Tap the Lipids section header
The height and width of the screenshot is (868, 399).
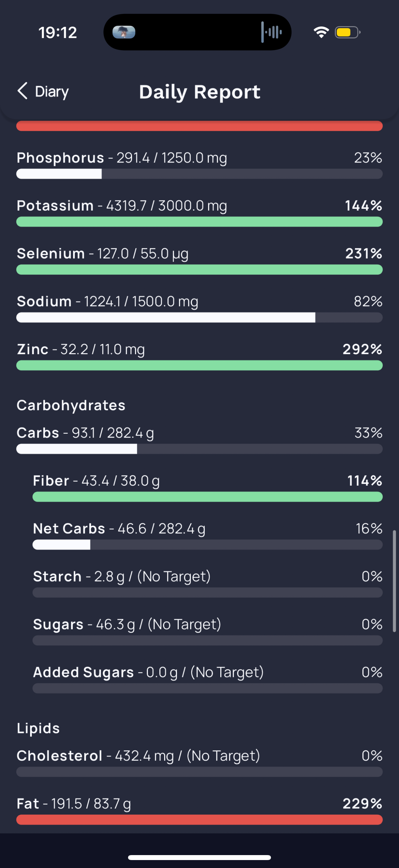tap(38, 728)
